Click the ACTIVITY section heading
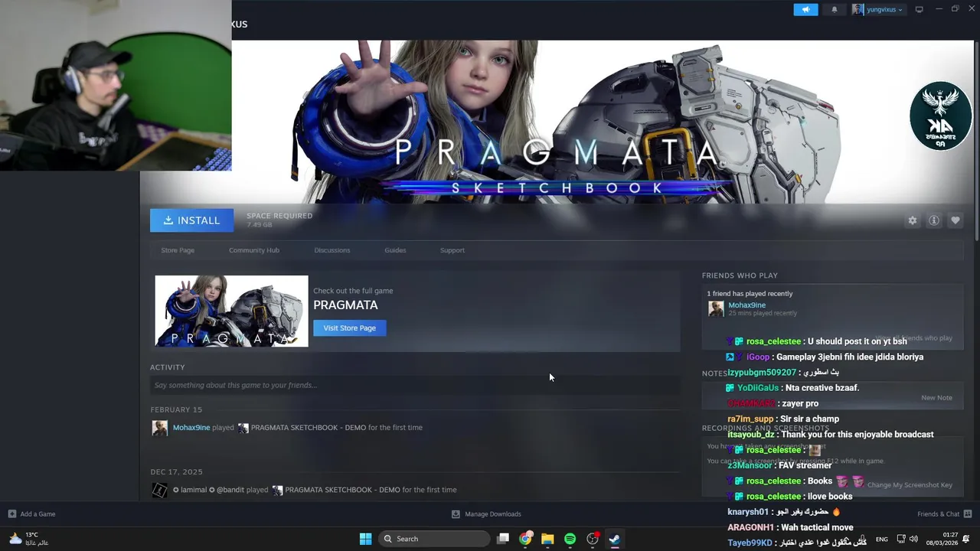 click(x=168, y=367)
